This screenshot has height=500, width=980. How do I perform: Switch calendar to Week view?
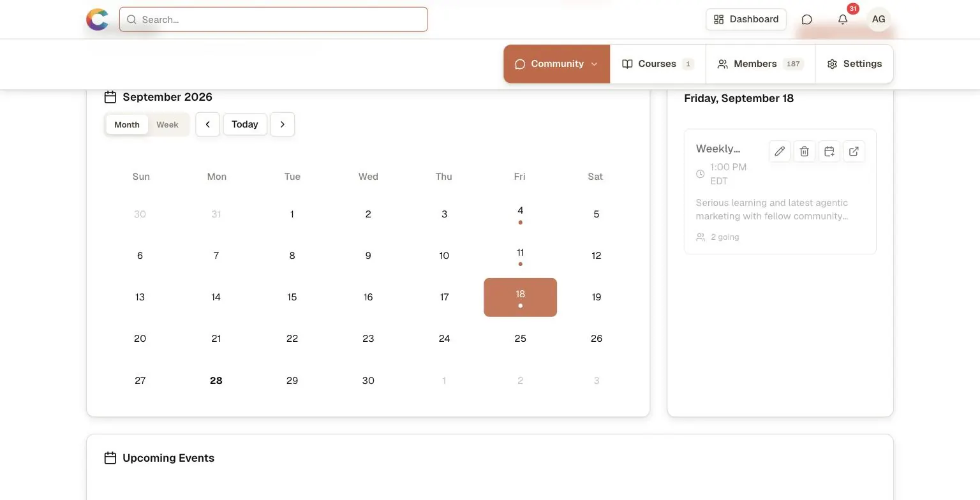pos(167,124)
